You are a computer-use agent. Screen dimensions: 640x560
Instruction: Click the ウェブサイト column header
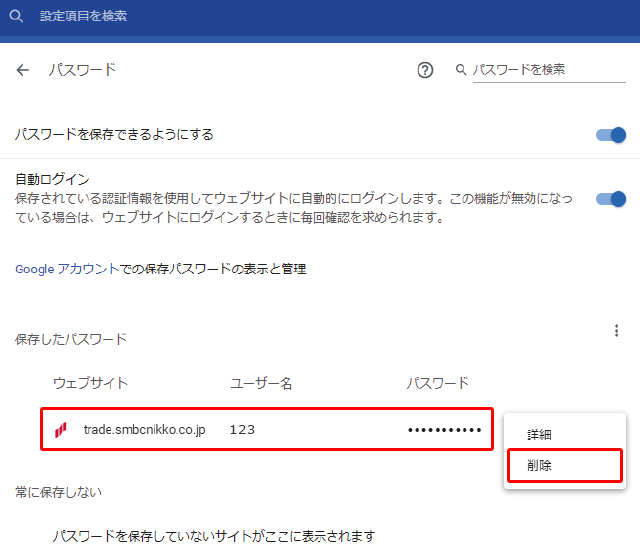[90, 383]
